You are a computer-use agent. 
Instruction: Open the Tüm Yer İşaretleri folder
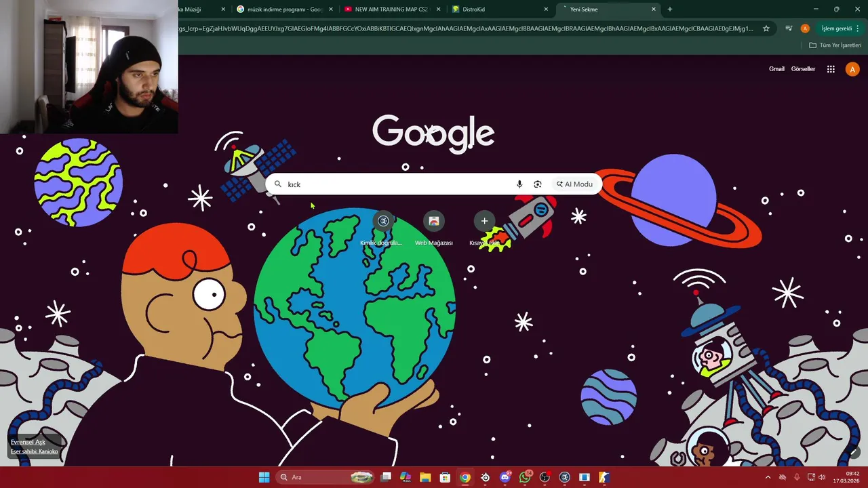click(835, 45)
